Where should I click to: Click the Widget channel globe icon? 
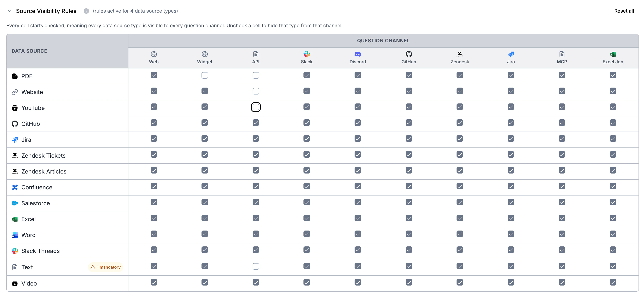pyautogui.click(x=205, y=54)
